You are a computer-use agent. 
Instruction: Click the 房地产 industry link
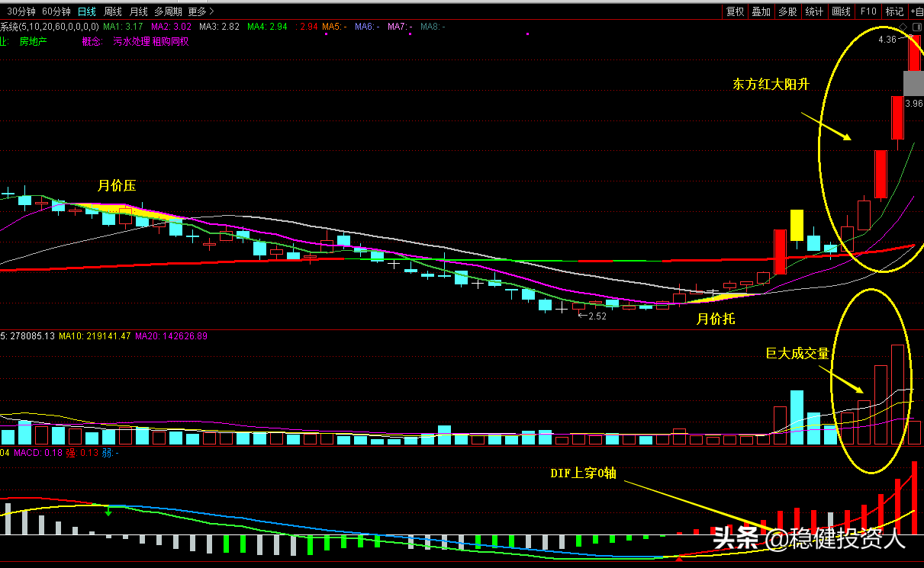pos(34,41)
